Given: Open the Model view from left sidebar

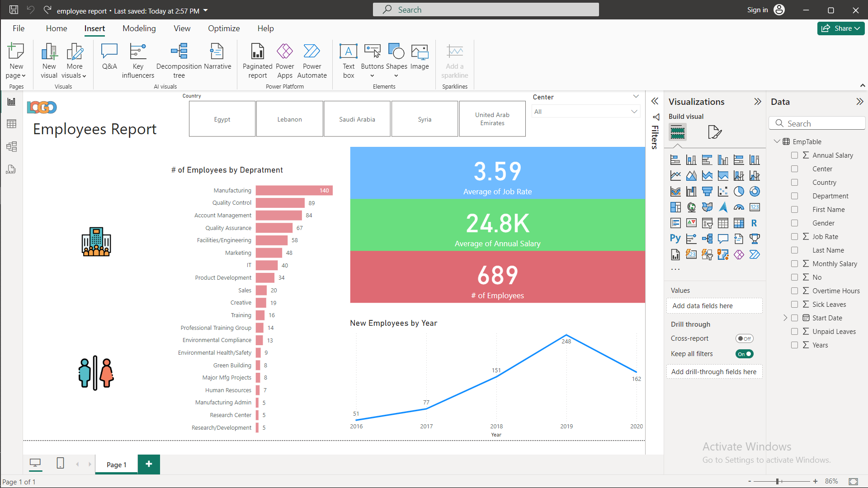Looking at the screenshot, I should coord(12,146).
